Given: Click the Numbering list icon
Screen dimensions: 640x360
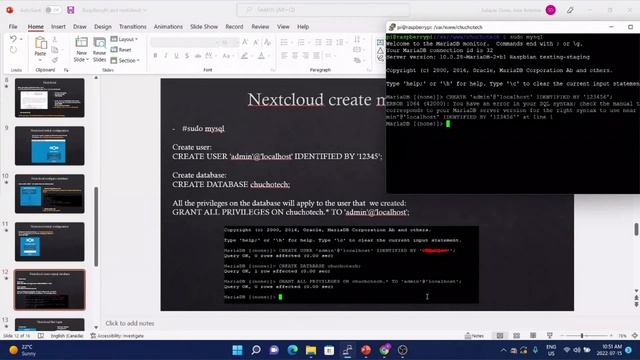Looking at the screenshot, I should [302, 42].
